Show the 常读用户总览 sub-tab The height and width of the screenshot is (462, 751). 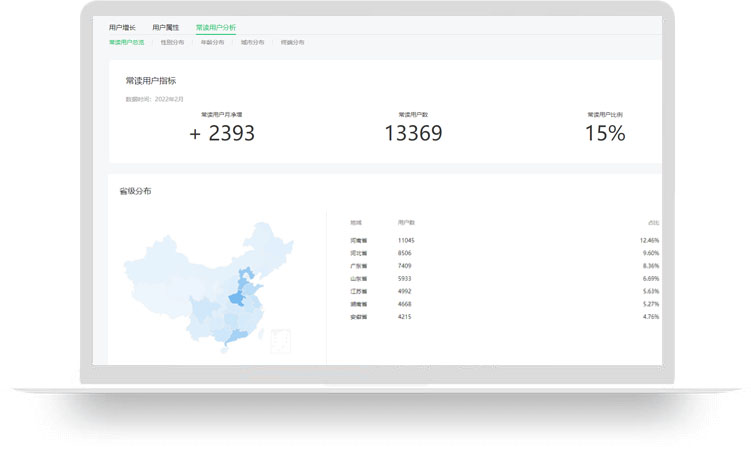(127, 43)
